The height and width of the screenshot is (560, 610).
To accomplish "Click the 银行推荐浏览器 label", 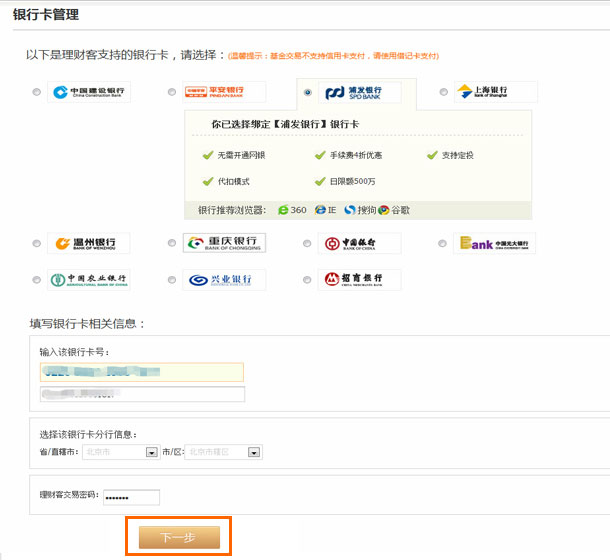I will (x=232, y=211).
